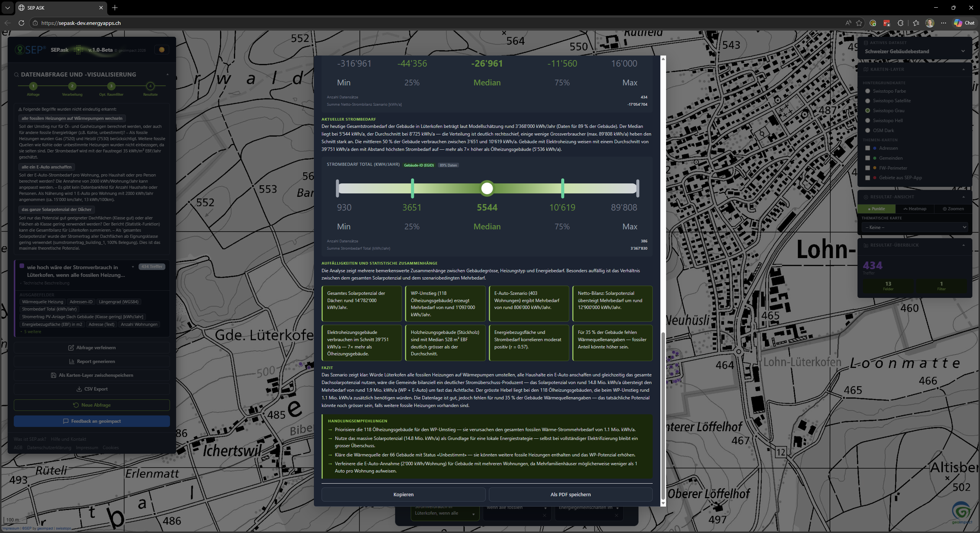Viewport: 980px width, 533px height.
Task: Click the map icon next to Karten-Layer
Action: [866, 69]
